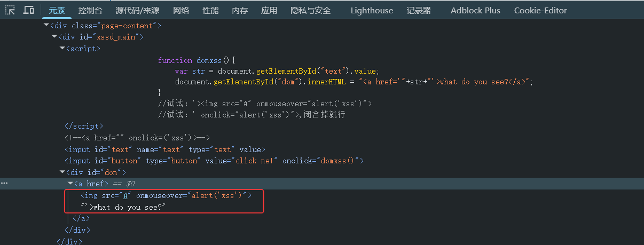Open the Lighthouse tab
Image resolution: width=644 pixels, height=245 pixels.
372,10
